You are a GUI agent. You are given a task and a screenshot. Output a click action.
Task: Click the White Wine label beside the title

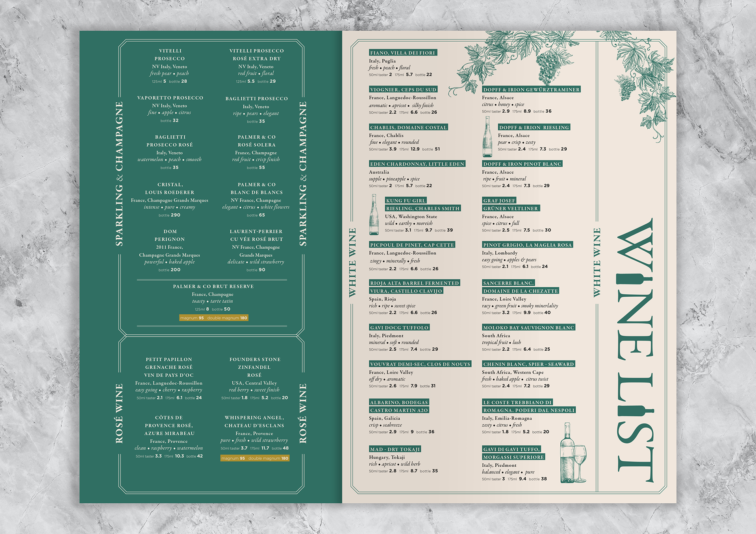[x=597, y=262]
